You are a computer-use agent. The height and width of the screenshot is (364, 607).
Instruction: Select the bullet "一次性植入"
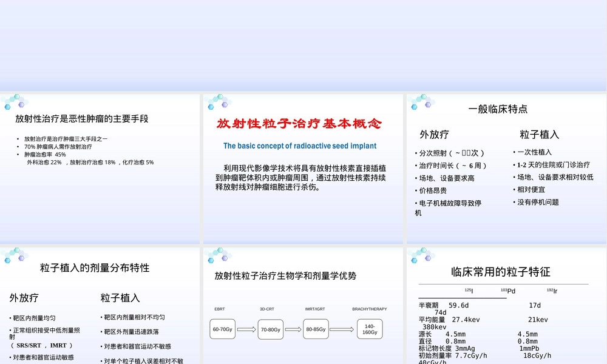click(x=532, y=152)
